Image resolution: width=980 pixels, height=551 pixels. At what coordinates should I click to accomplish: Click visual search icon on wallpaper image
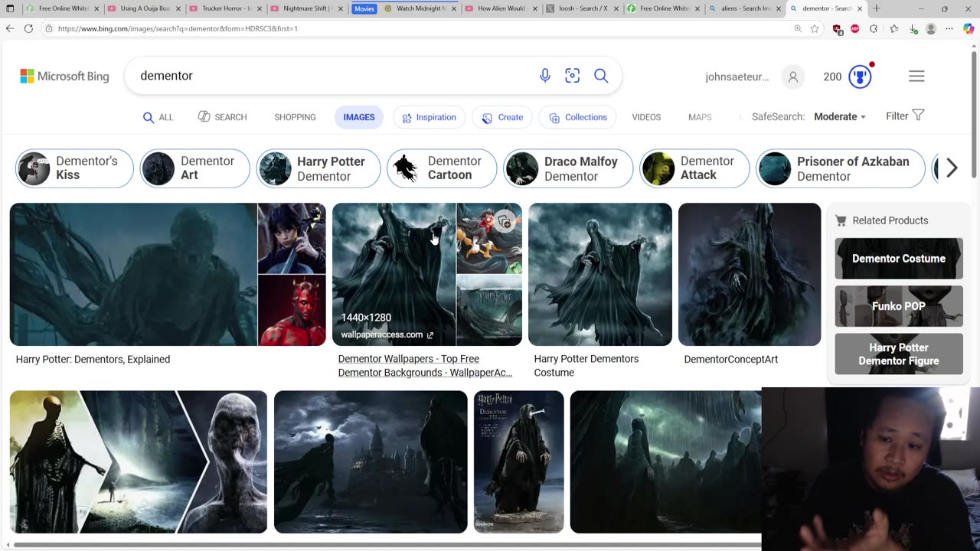click(504, 222)
